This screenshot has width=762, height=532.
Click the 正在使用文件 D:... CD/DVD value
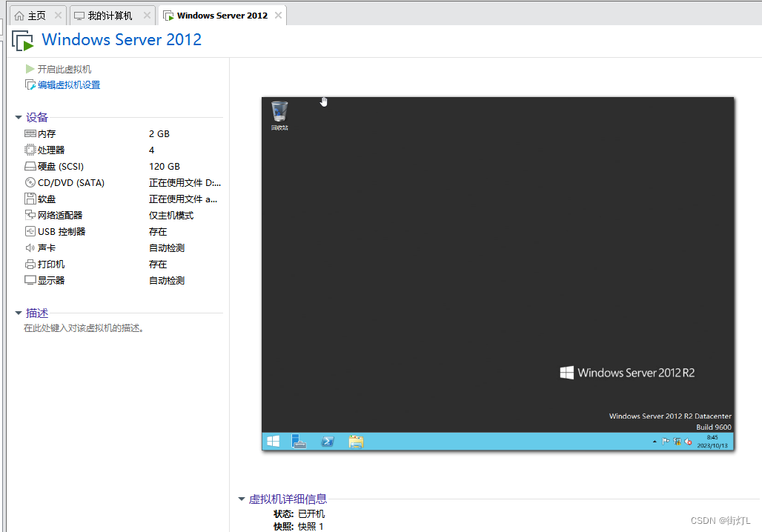coord(185,183)
